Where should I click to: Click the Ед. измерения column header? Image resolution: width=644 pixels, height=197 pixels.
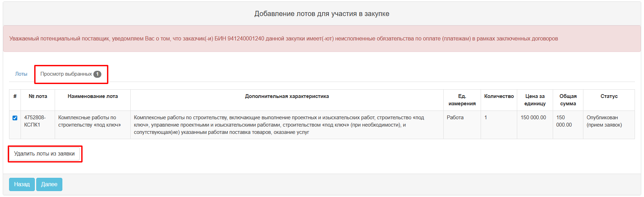click(x=462, y=100)
